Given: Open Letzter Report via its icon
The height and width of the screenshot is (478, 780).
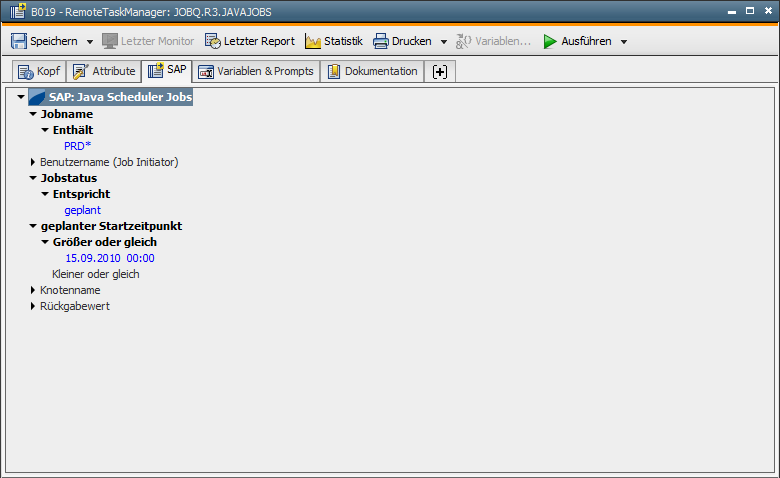Looking at the screenshot, I should coord(213,41).
